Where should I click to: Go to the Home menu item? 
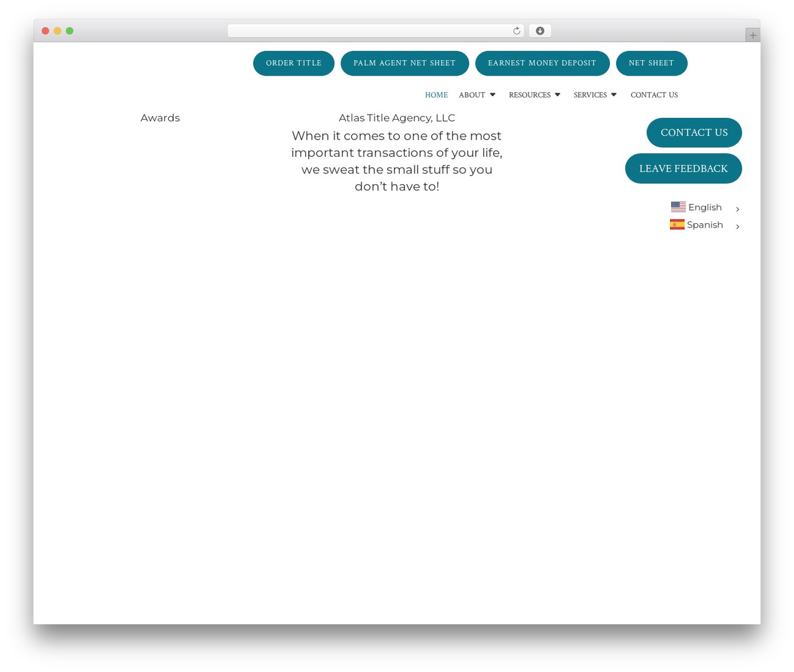click(436, 95)
